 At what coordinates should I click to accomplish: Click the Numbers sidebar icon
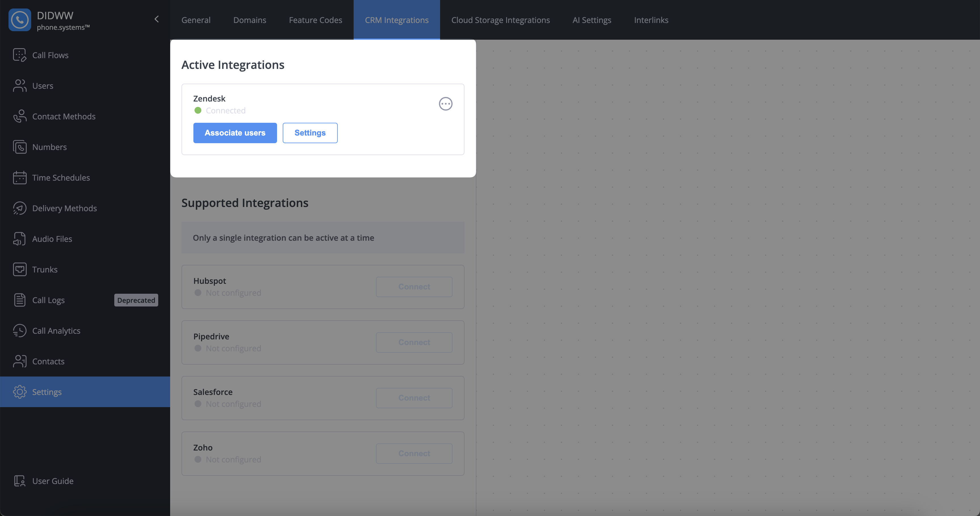(19, 147)
